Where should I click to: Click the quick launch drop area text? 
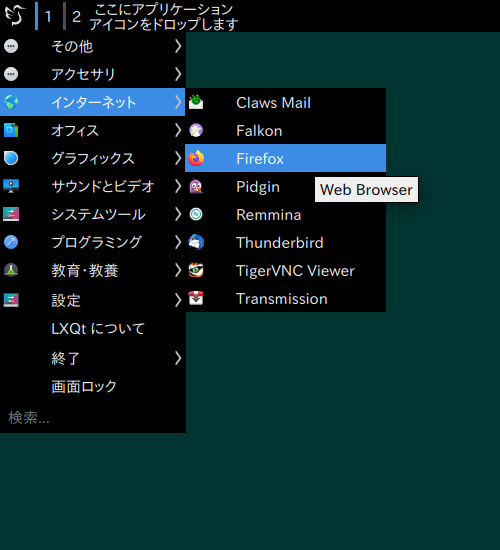(163, 16)
